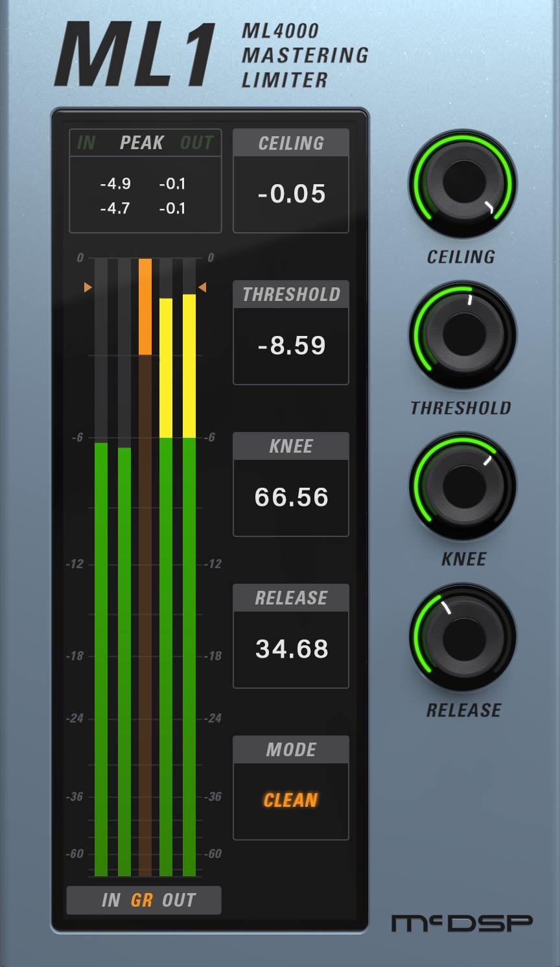
Task: Click the orange gain reduction meter bar
Action: [x=145, y=305]
